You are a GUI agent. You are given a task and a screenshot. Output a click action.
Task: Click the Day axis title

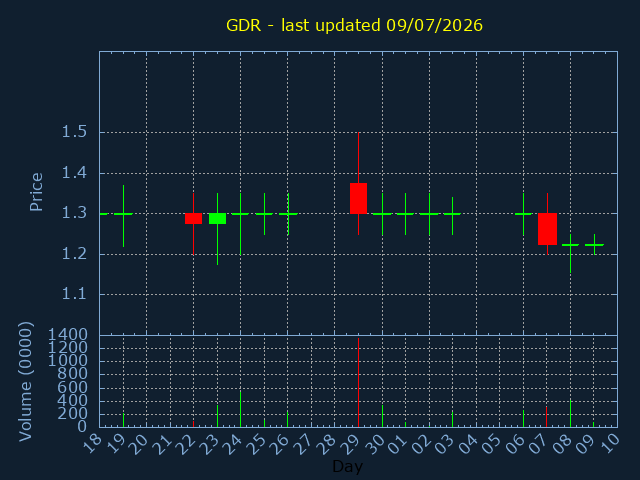pyautogui.click(x=347, y=466)
